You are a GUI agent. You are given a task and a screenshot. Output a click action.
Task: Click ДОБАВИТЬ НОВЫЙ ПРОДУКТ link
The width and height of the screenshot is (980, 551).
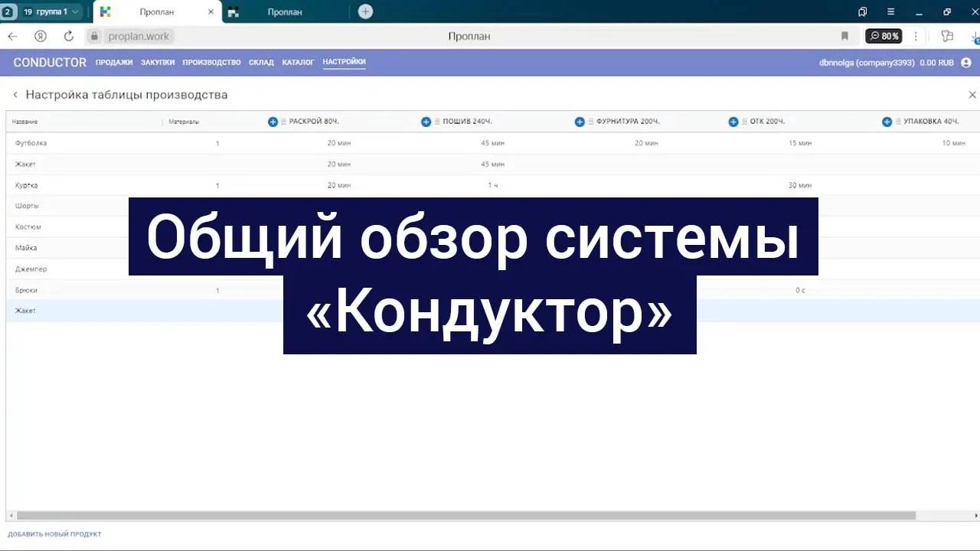pos(54,534)
